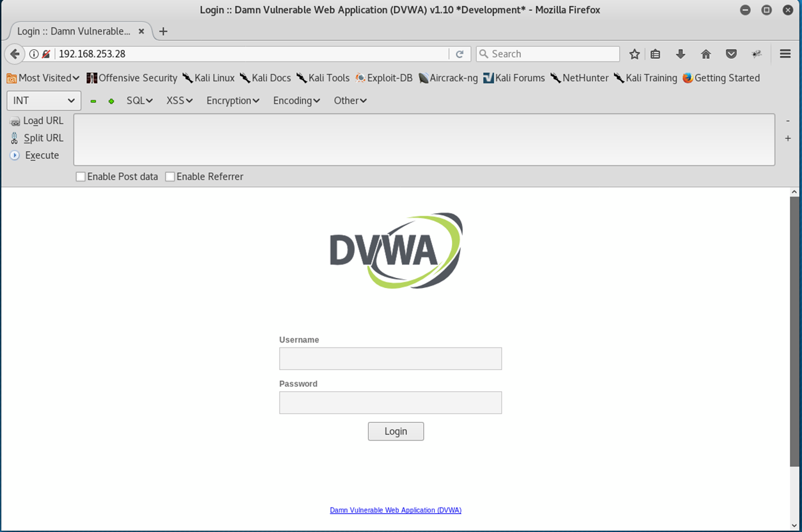802x532 pixels.
Task: Reload the current page
Action: [x=460, y=54]
